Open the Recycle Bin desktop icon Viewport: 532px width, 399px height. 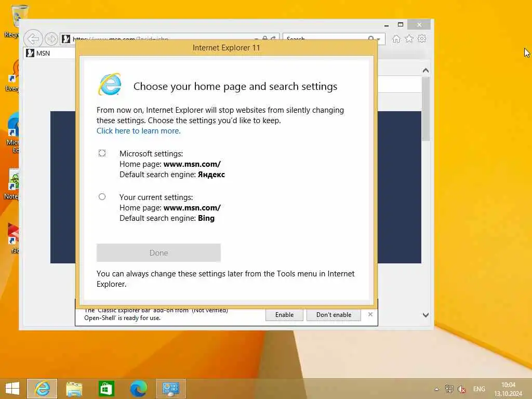point(16,20)
